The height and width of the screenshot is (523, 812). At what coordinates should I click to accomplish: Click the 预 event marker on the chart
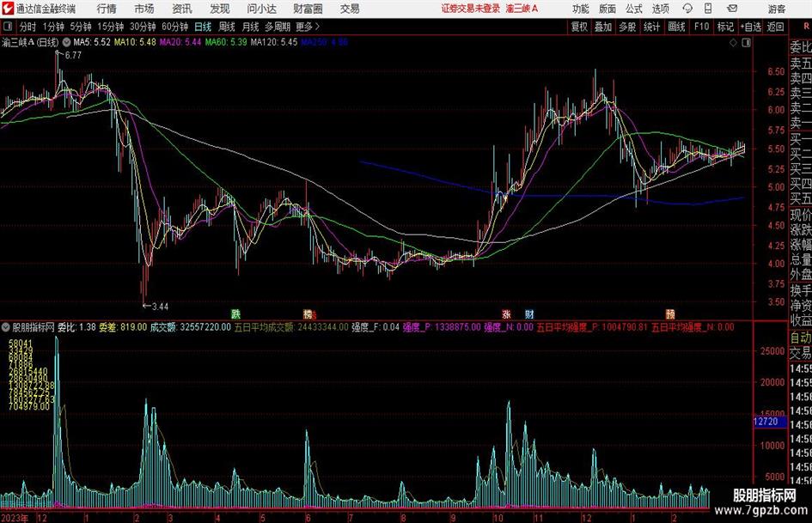click(670, 313)
